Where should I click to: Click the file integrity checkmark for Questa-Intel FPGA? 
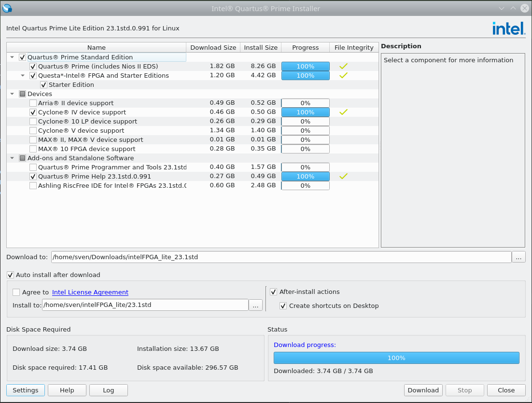343,75
